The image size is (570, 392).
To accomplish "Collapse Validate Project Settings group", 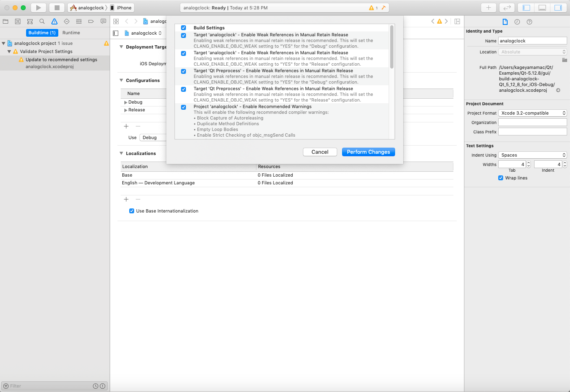I will click(9, 51).
